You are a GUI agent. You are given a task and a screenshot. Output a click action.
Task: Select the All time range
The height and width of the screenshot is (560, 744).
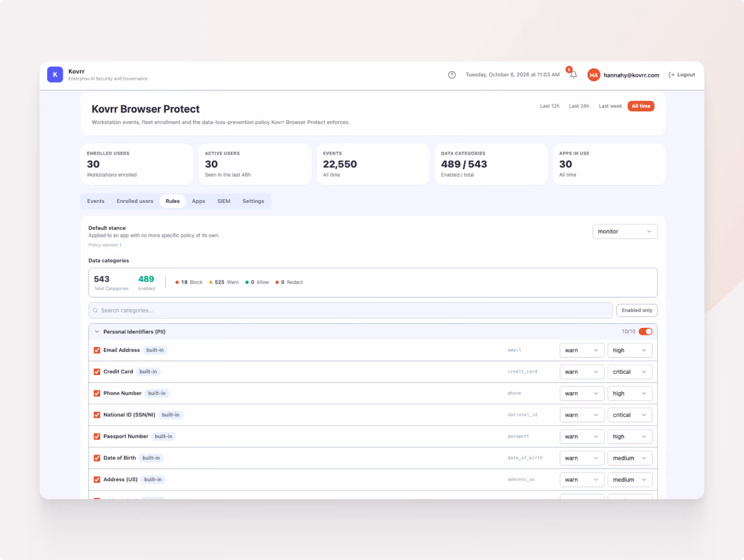(x=641, y=106)
